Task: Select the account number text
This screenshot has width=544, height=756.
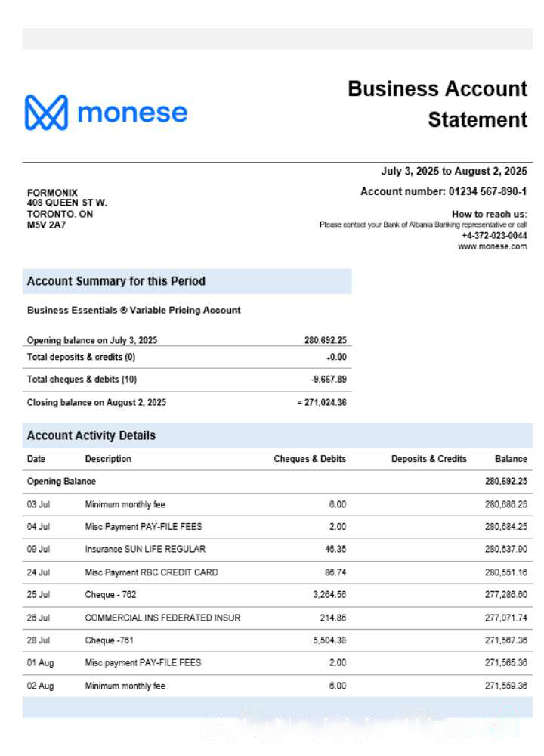Action: (x=444, y=192)
